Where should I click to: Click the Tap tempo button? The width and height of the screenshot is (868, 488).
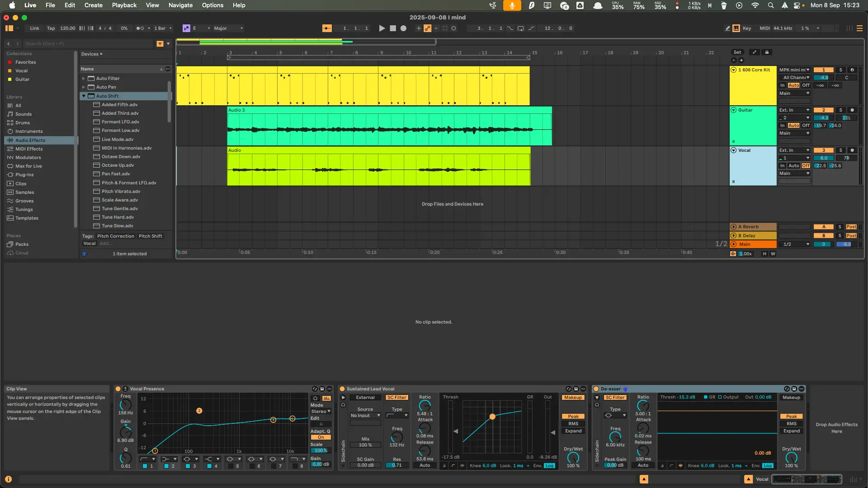[51, 28]
